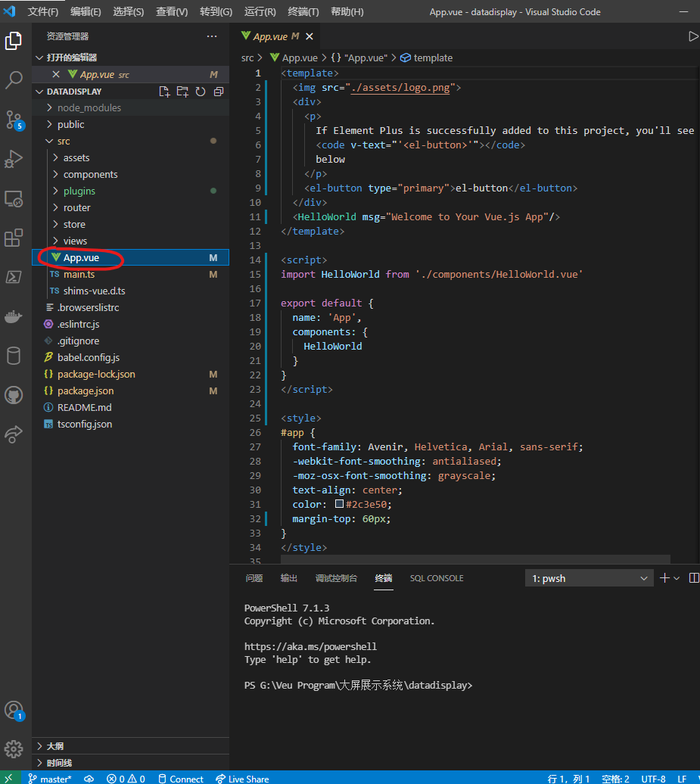Click the template breadcrumb item
The width and height of the screenshot is (700, 784).
(x=427, y=58)
